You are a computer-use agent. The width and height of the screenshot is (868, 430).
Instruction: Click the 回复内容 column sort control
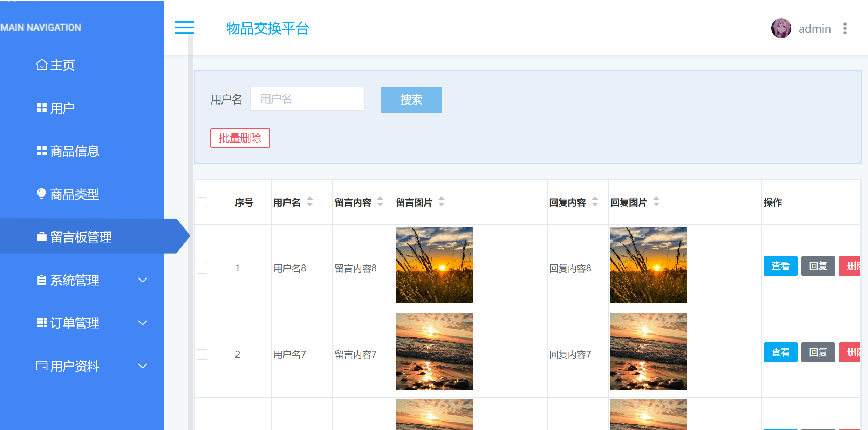tap(595, 202)
